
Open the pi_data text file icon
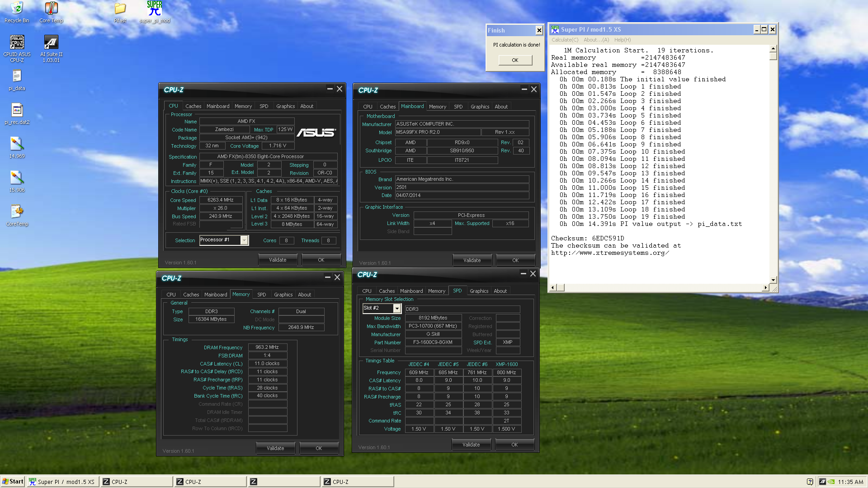tap(17, 80)
